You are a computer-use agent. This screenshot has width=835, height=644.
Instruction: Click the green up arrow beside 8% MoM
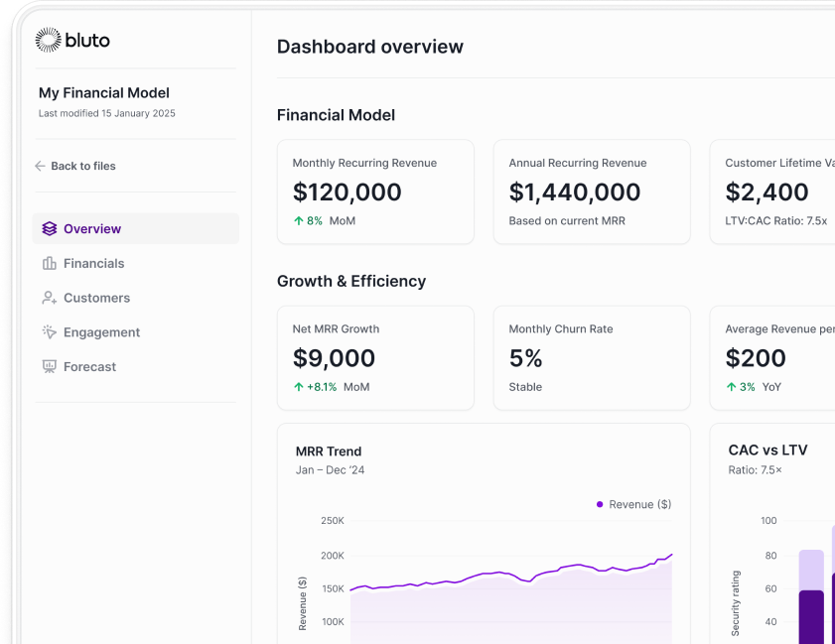(x=298, y=221)
